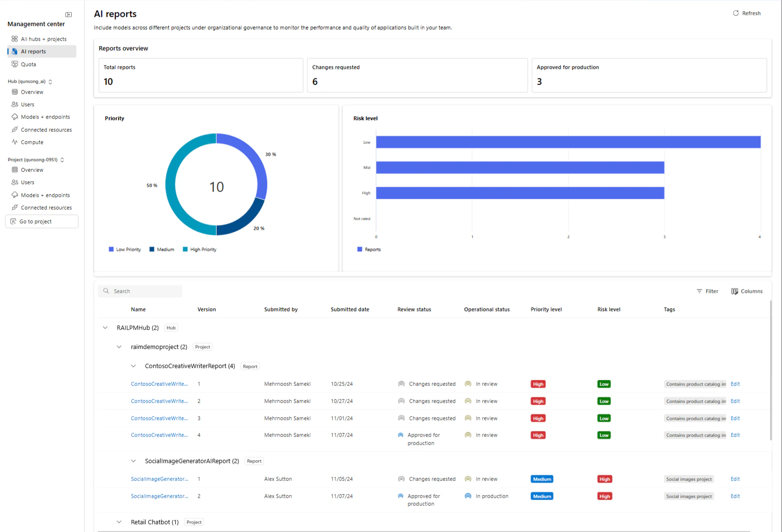Click the Low risk level bar
The height and width of the screenshot is (532, 782).
click(568, 142)
